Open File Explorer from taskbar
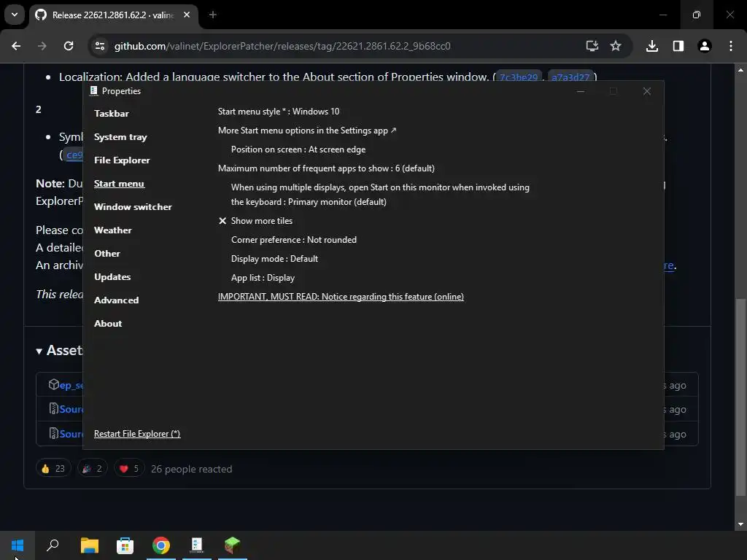The height and width of the screenshot is (560, 747). [x=89, y=545]
